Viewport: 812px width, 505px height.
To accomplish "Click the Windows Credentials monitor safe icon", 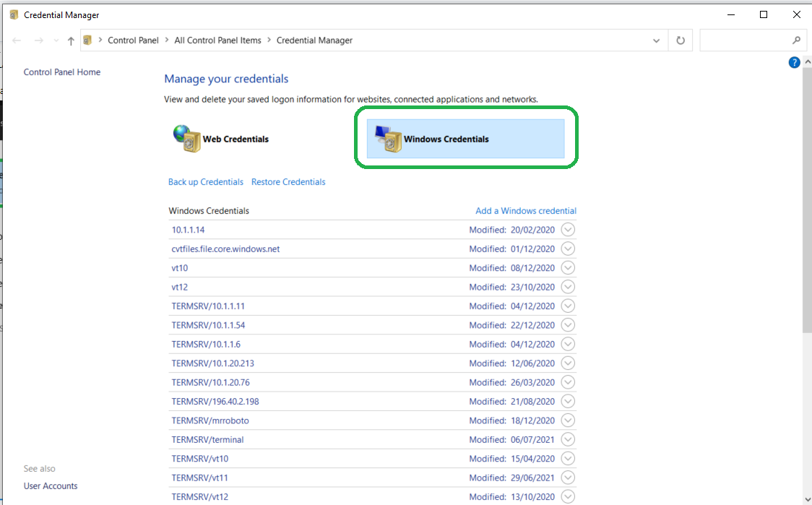I will (x=389, y=139).
